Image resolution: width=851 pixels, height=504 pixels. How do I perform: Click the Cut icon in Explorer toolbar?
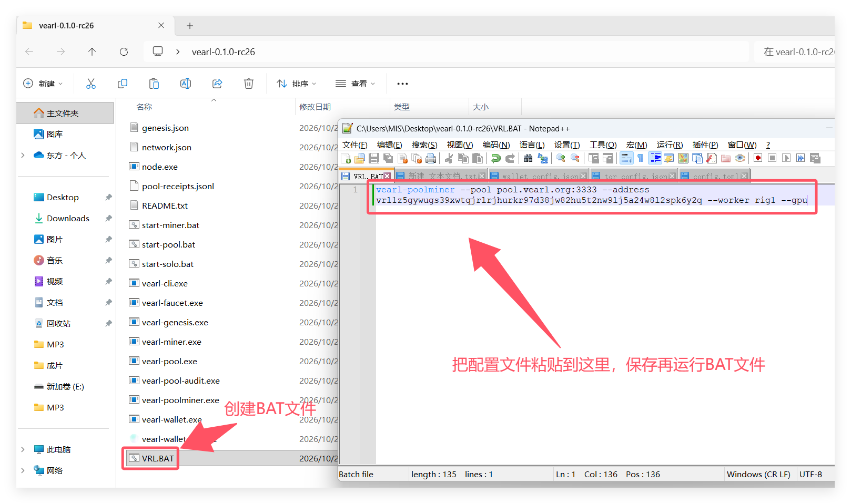tap(91, 84)
